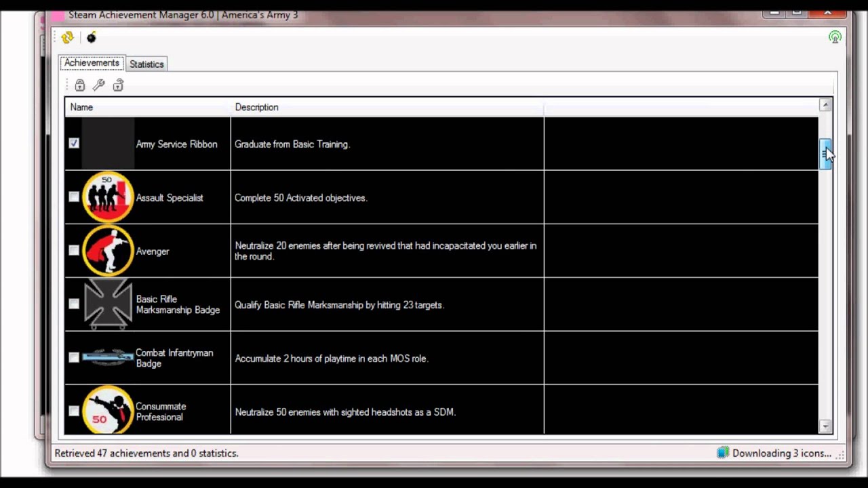Select the Combat Infantryman Badge icon
Viewport: 868px width, 488px height.
[x=108, y=357]
